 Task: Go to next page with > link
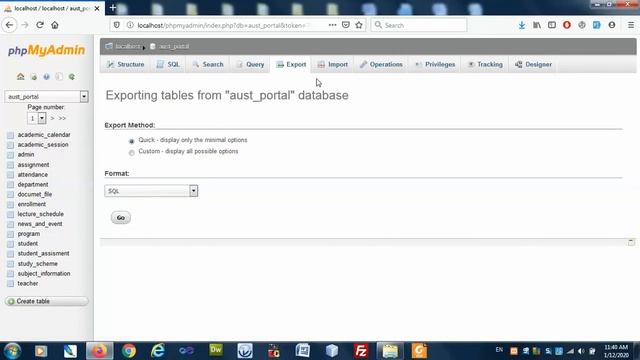(x=52, y=118)
